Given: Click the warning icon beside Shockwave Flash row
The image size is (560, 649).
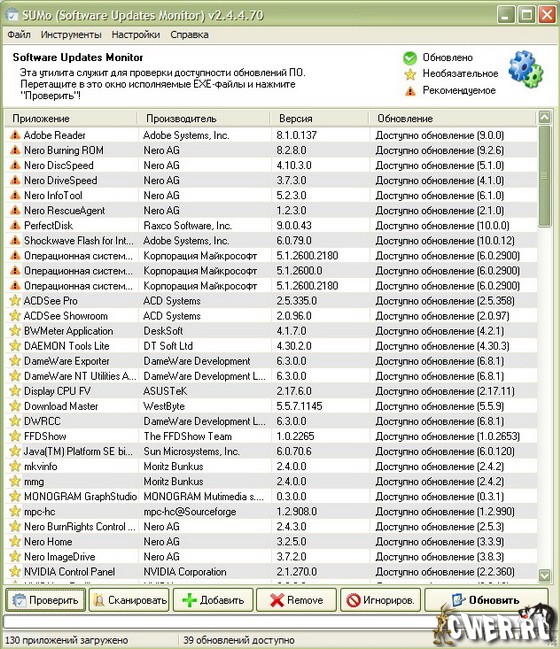Looking at the screenshot, I should coord(15,240).
